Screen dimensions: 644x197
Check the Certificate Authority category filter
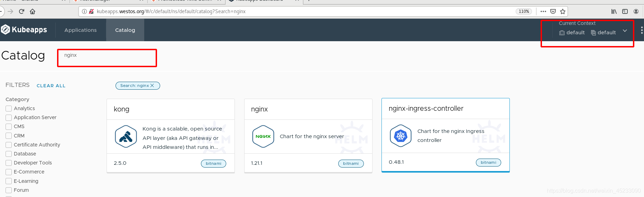coord(9,145)
